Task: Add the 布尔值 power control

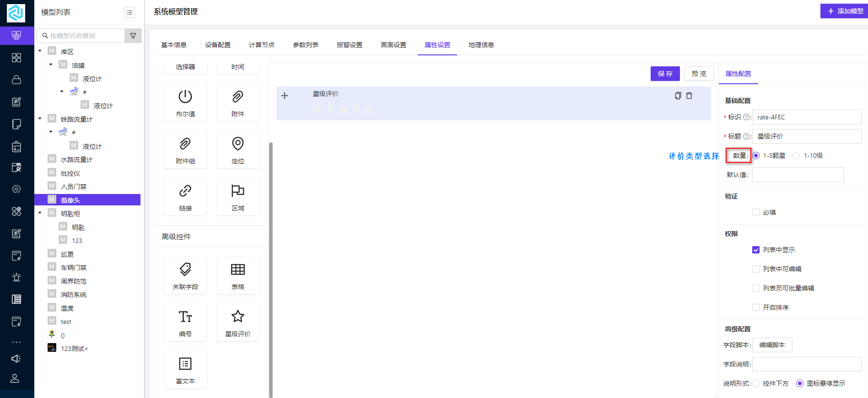Action: (x=185, y=103)
